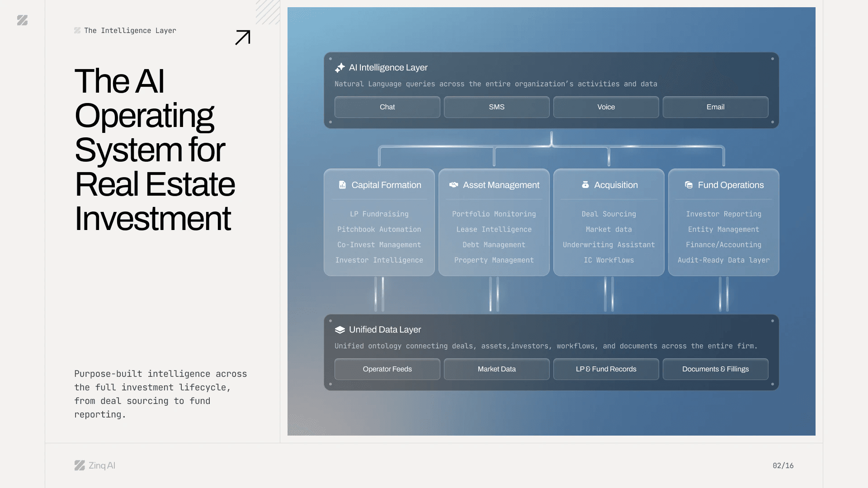The height and width of the screenshot is (488, 868).
Task: Click Pitchbook Automation in Capital Formation
Action: [x=379, y=230]
